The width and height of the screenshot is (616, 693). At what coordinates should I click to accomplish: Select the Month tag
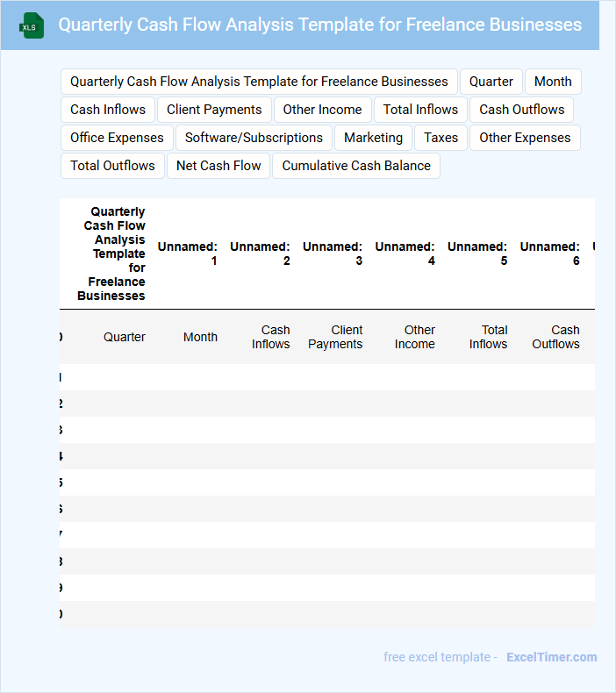pos(553,82)
